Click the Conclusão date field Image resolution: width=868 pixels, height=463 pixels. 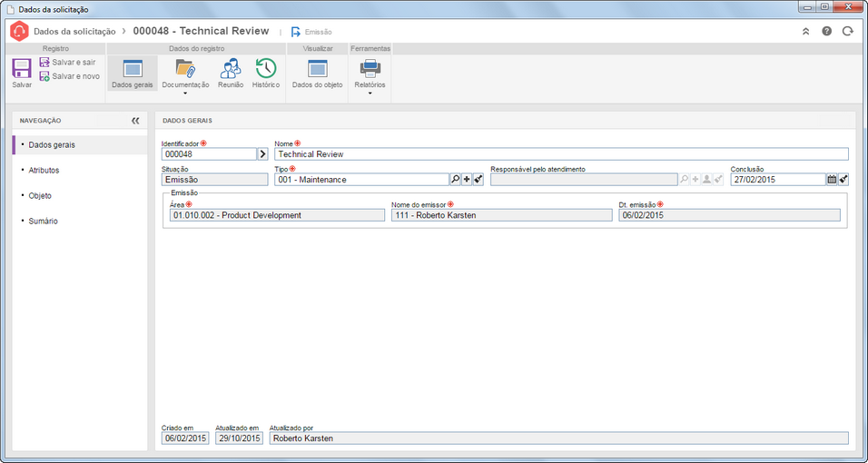pyautogui.click(x=778, y=180)
